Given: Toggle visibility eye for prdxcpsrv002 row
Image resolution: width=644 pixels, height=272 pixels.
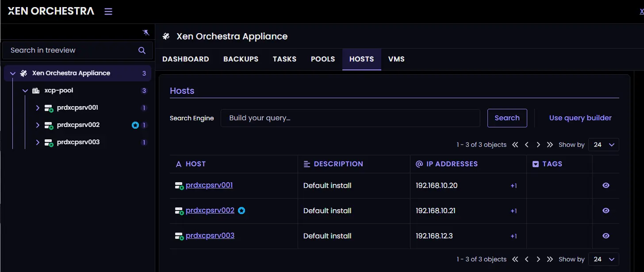Looking at the screenshot, I should (606, 211).
